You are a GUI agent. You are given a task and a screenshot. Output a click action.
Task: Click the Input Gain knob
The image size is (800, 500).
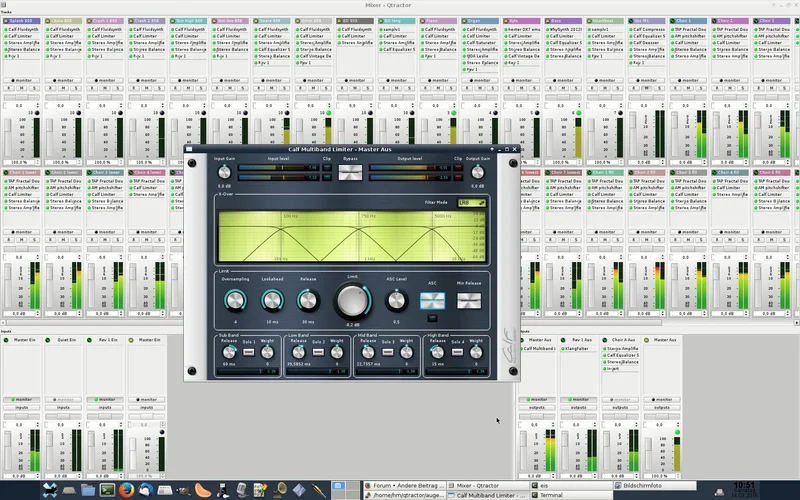[x=224, y=172]
